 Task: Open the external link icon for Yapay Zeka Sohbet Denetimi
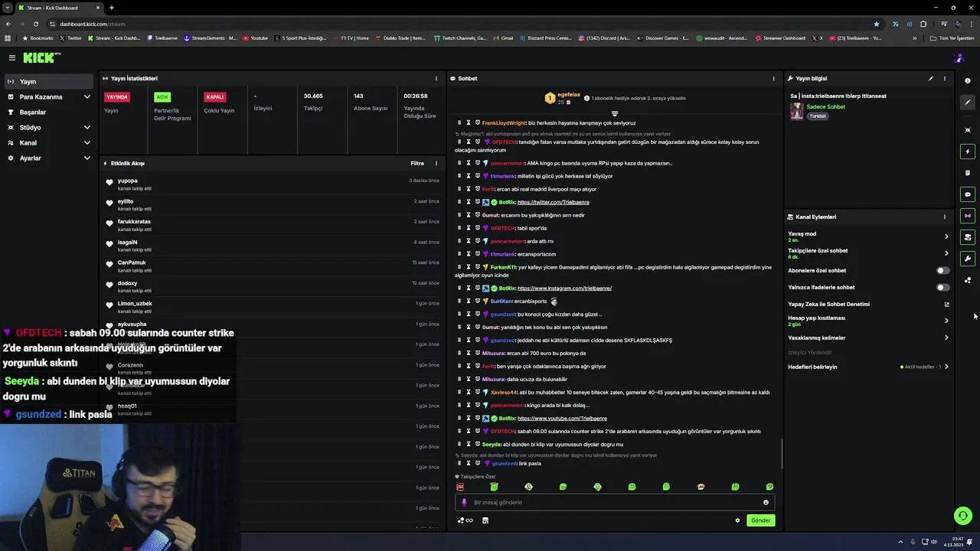click(x=946, y=305)
